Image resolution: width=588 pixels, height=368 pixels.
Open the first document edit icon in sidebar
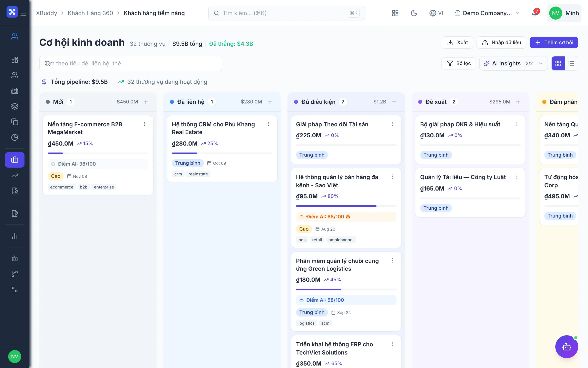pos(14,191)
